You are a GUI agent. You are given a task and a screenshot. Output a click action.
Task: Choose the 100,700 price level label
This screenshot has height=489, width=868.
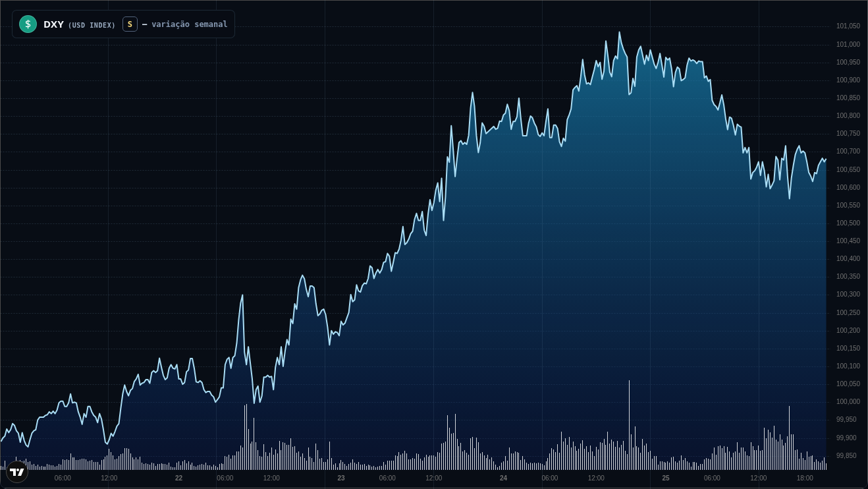848,151
